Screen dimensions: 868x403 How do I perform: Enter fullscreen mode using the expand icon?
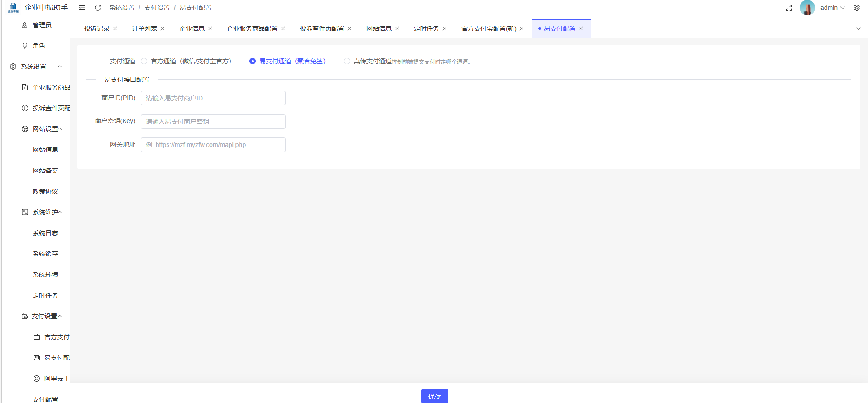tap(788, 8)
